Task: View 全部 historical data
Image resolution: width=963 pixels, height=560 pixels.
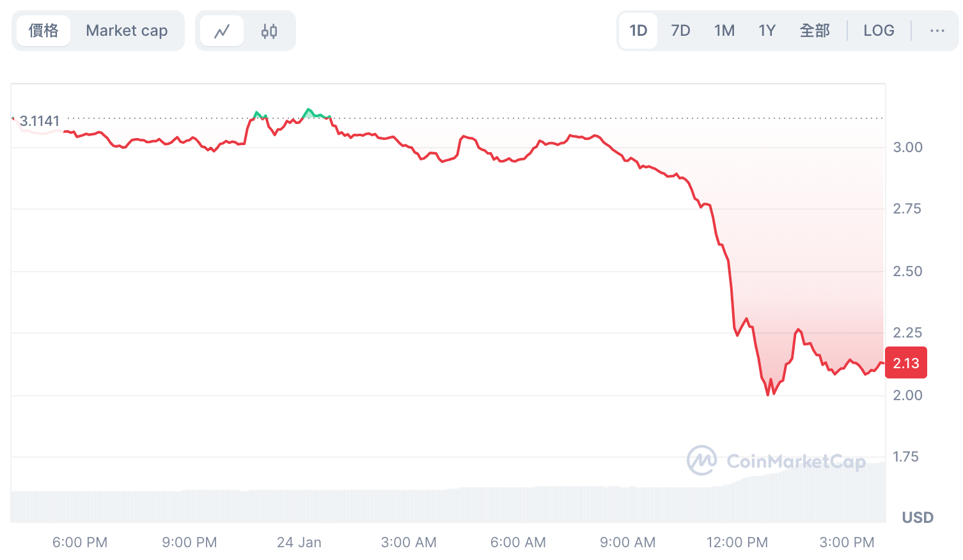Action: click(815, 30)
